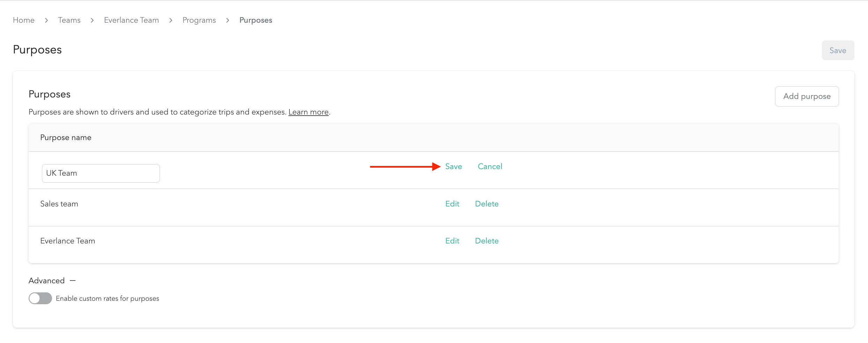Click the Sales team purpose name

59,204
